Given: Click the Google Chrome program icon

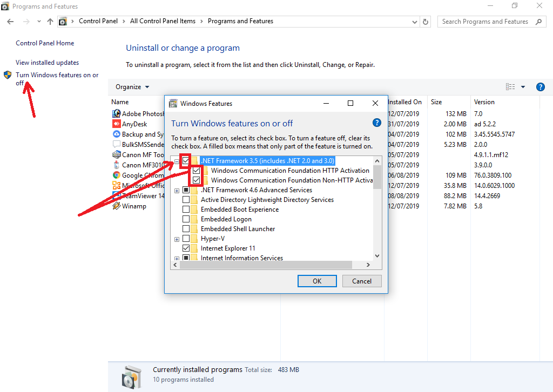Looking at the screenshot, I should 117,175.
